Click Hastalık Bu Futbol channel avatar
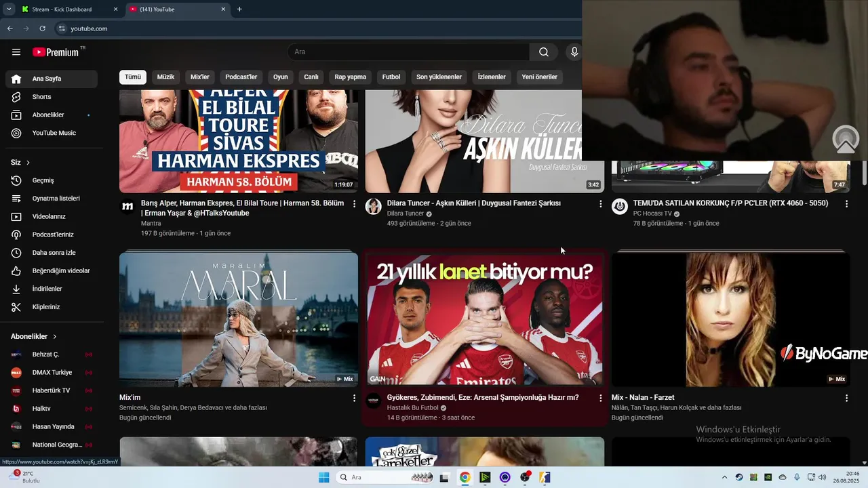The image size is (868, 488). 374,401
